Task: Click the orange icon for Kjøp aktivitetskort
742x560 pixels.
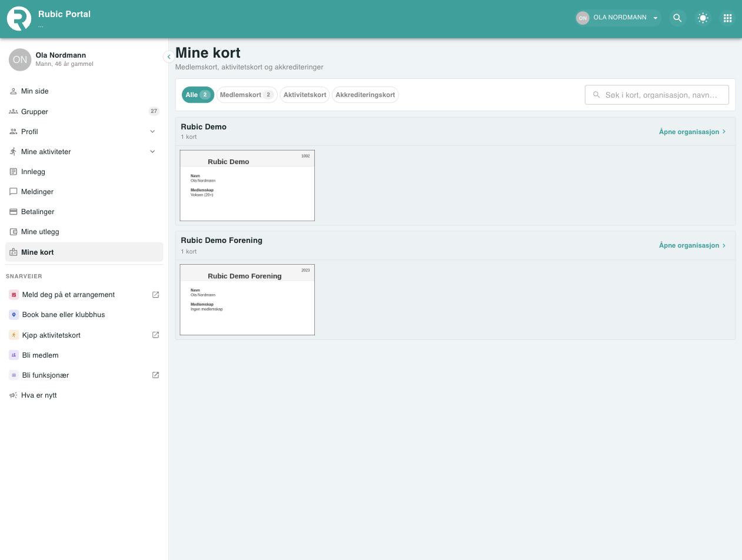Action: click(14, 335)
